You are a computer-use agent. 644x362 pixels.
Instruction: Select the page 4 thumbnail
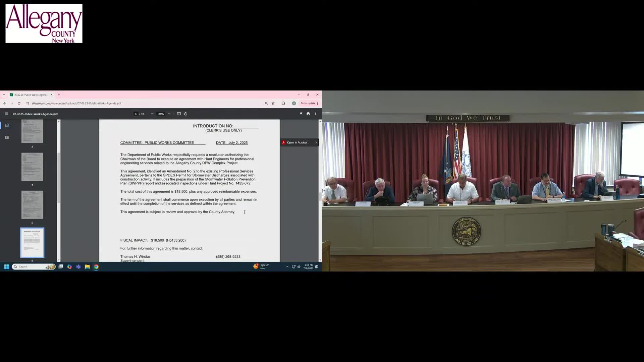click(32, 167)
